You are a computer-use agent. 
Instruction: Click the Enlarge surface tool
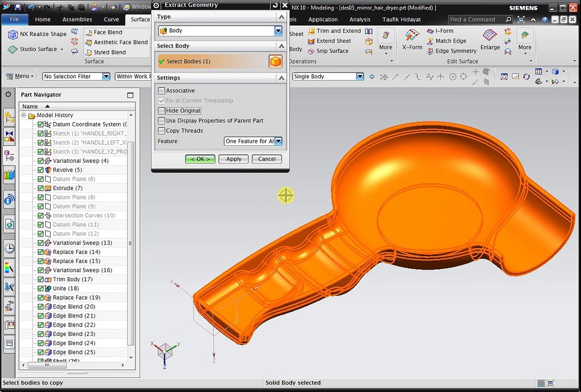490,40
